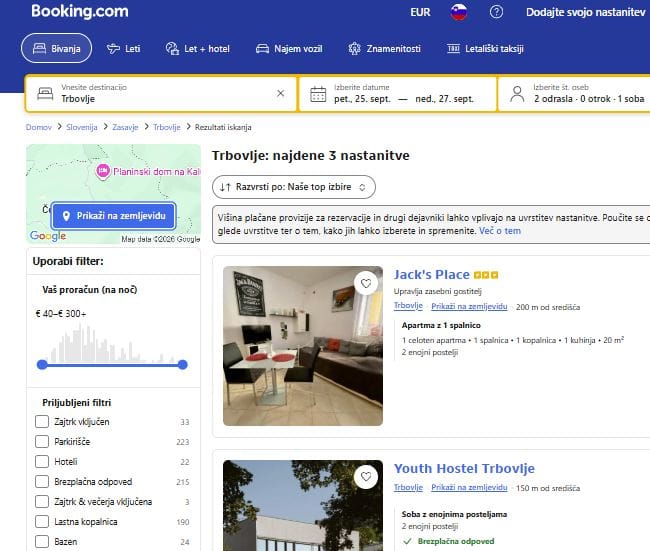Open the check-in date pet., 25. sept.

(x=362, y=99)
